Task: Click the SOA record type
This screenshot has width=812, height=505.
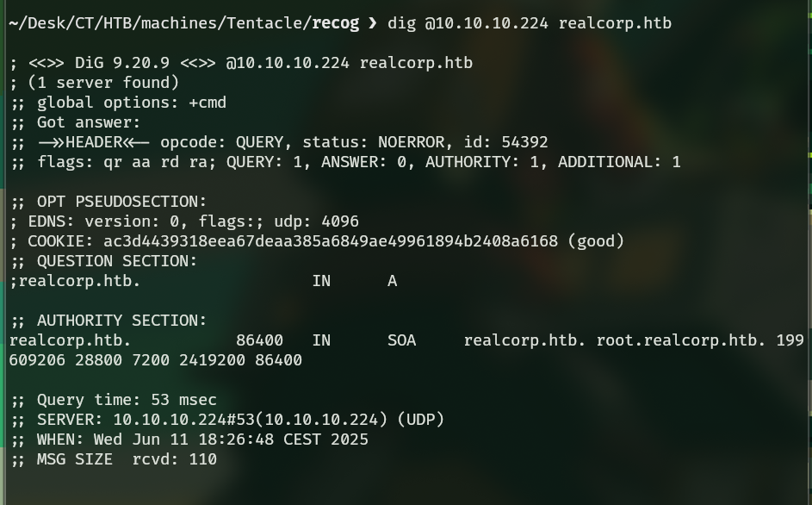Action: point(402,340)
